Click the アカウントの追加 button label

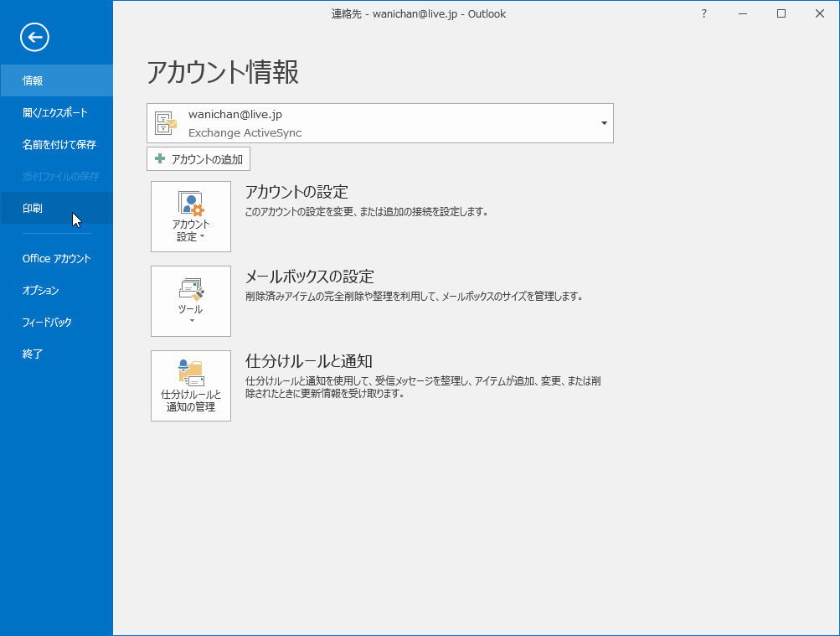tap(207, 159)
